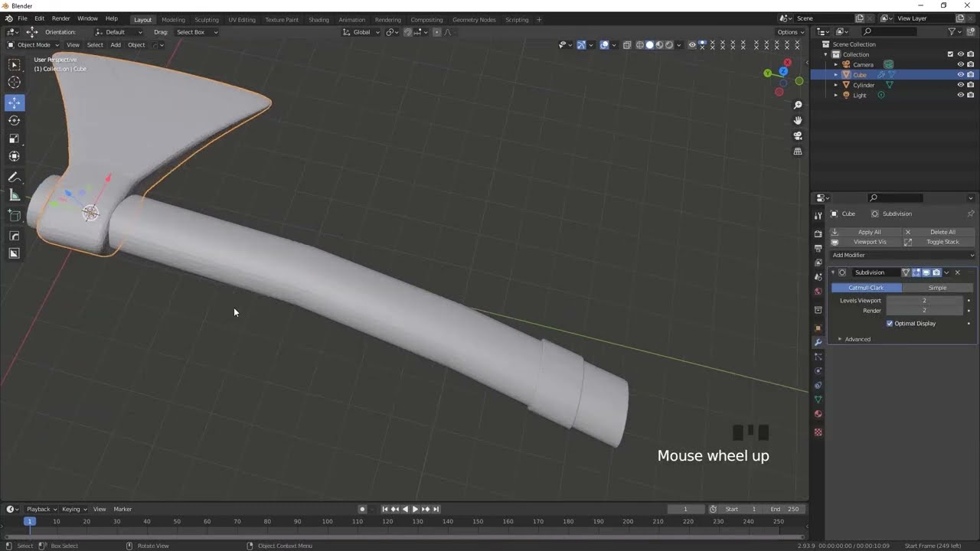This screenshot has height=551, width=980.
Task: Open the File menu
Action: 22,18
